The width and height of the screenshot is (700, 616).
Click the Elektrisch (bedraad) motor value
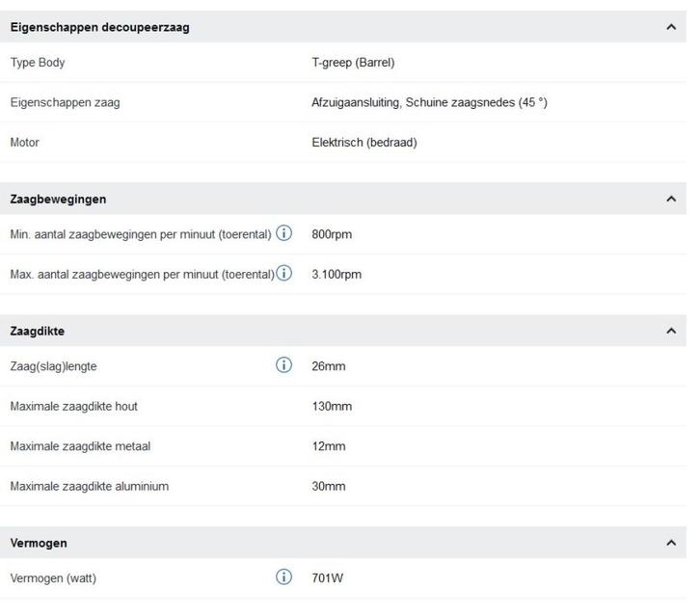coord(363,143)
